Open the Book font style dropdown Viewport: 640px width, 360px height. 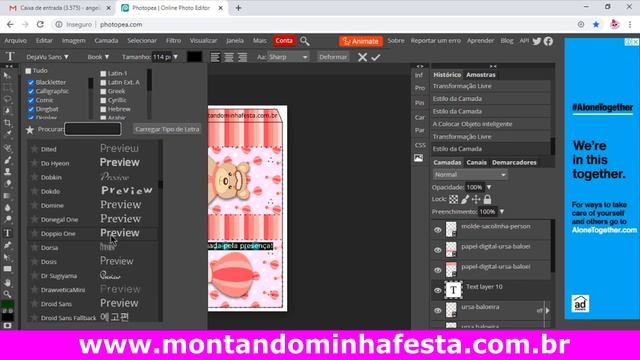pos(98,57)
